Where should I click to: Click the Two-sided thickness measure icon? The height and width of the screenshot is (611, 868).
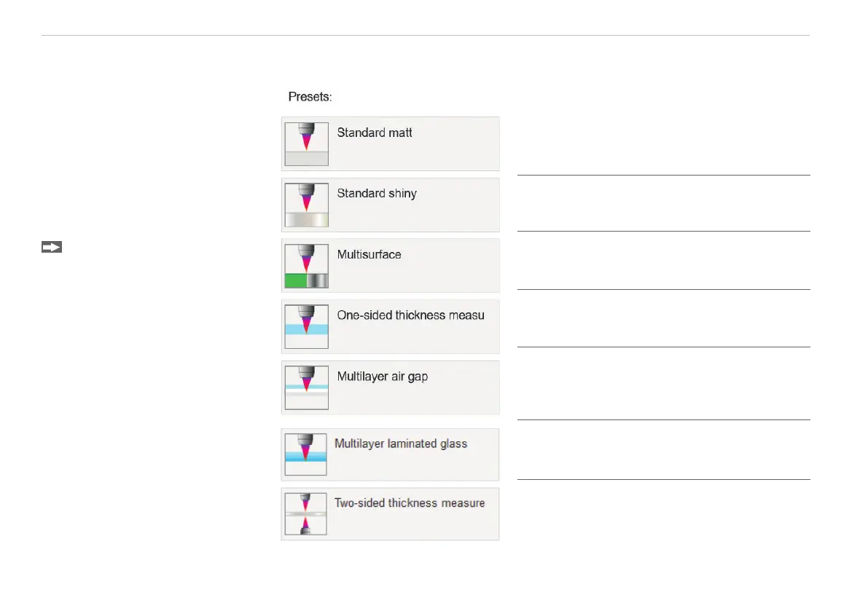point(305,513)
